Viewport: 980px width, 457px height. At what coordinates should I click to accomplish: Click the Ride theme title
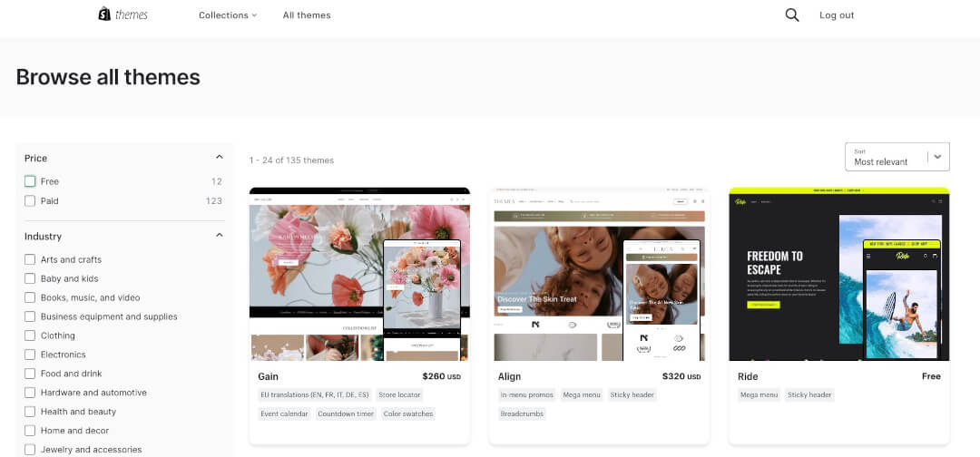click(x=748, y=376)
